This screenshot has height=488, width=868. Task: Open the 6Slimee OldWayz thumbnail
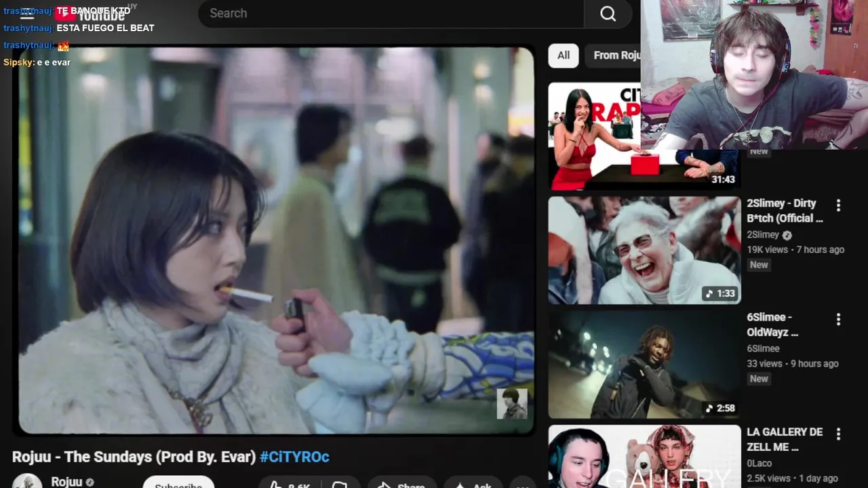(644, 364)
